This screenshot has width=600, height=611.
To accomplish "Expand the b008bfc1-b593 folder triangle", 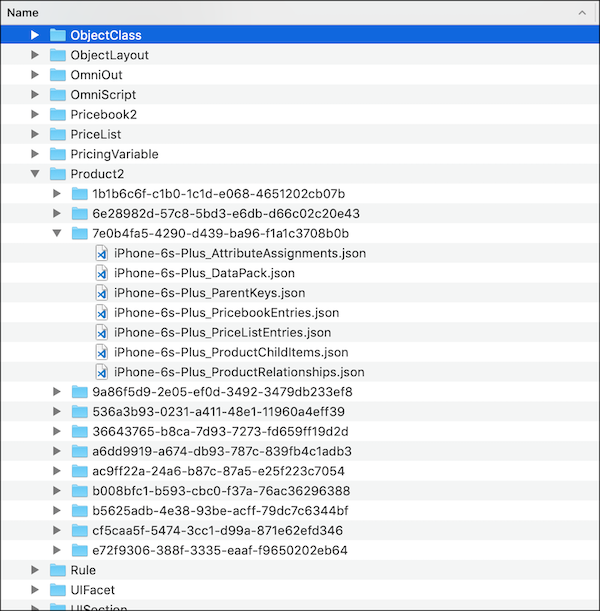I will coord(57,491).
